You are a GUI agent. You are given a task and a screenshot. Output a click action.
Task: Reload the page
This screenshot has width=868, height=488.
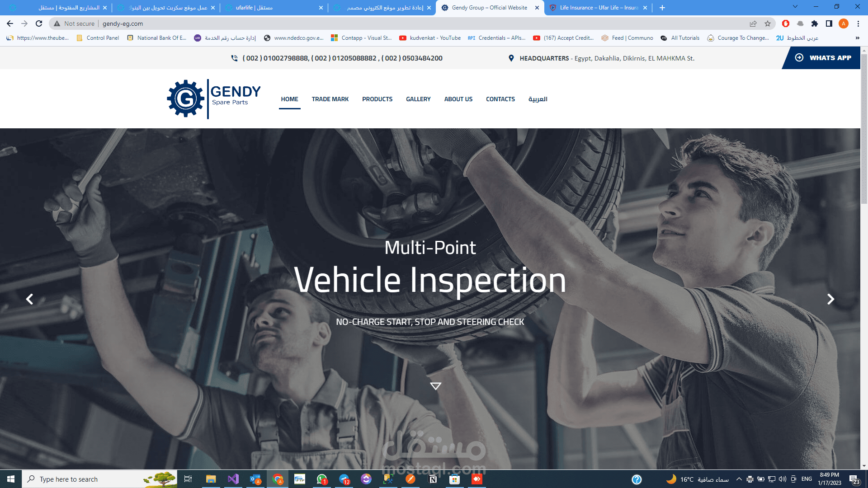[x=39, y=23]
